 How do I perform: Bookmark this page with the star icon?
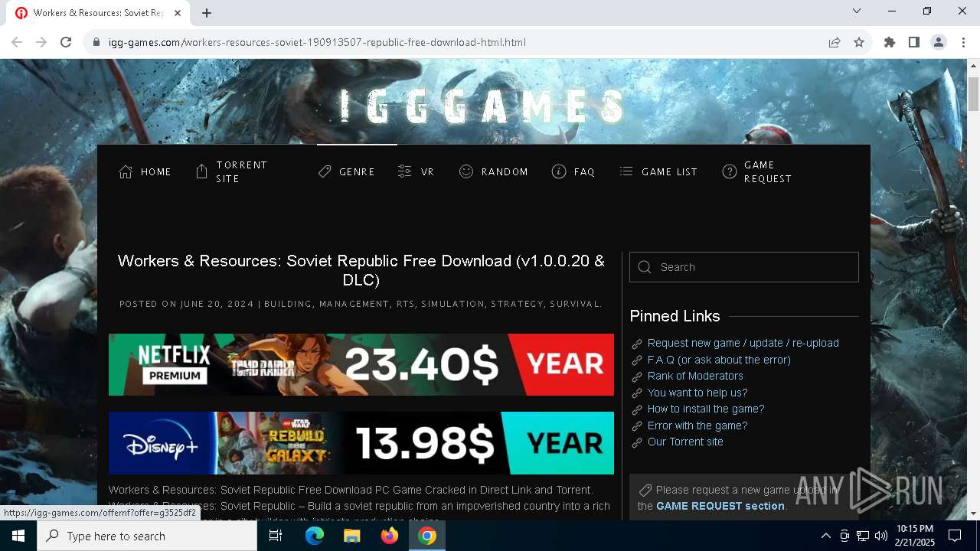pos(859,42)
